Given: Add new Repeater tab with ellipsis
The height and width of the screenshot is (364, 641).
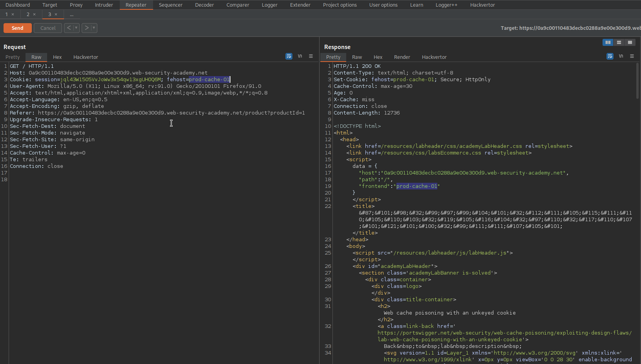Looking at the screenshot, I should pyautogui.click(x=72, y=15).
